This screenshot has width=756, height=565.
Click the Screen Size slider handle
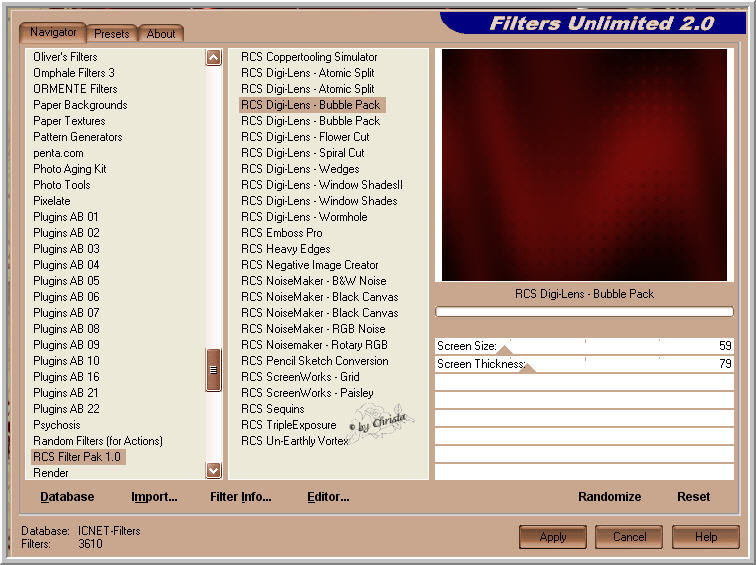coord(504,350)
